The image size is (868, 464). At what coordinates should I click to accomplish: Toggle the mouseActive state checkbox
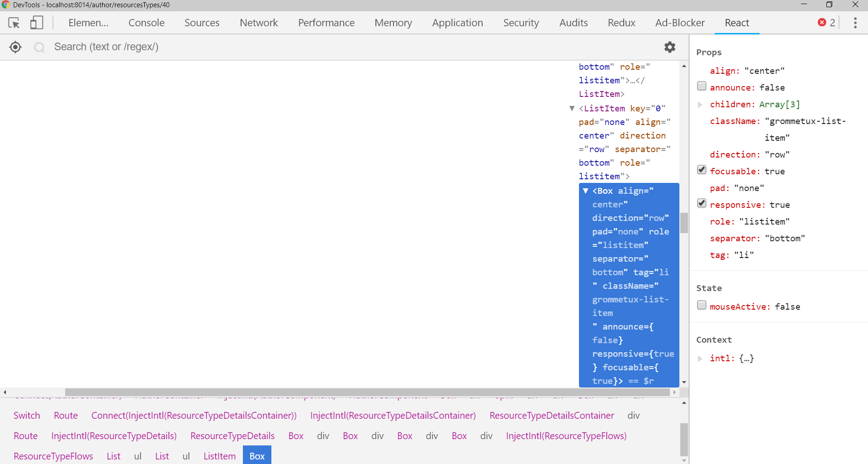click(x=702, y=305)
